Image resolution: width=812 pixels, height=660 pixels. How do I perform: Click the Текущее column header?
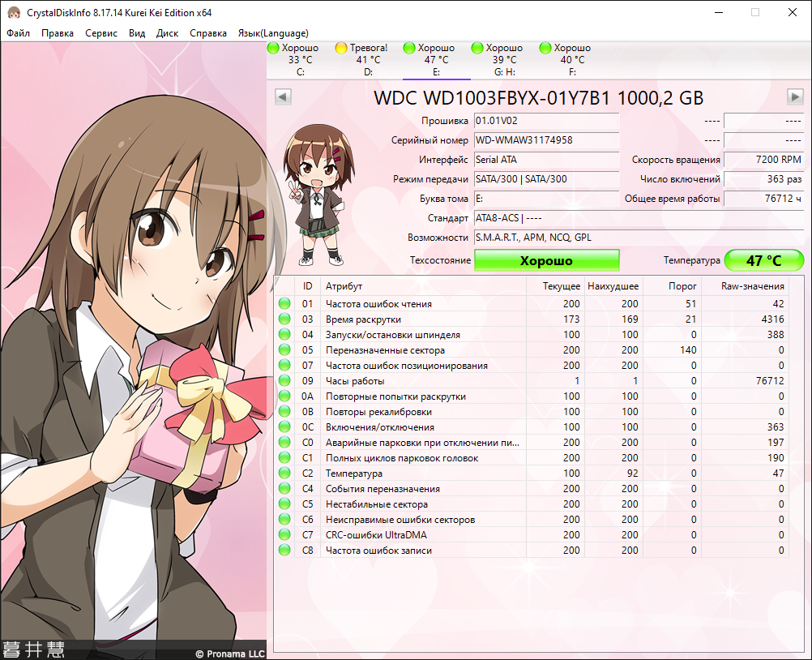555,286
